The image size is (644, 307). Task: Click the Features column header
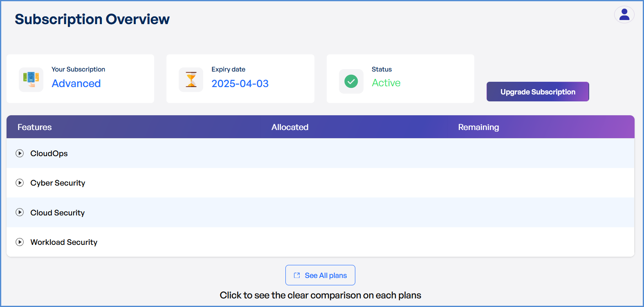[x=35, y=127]
